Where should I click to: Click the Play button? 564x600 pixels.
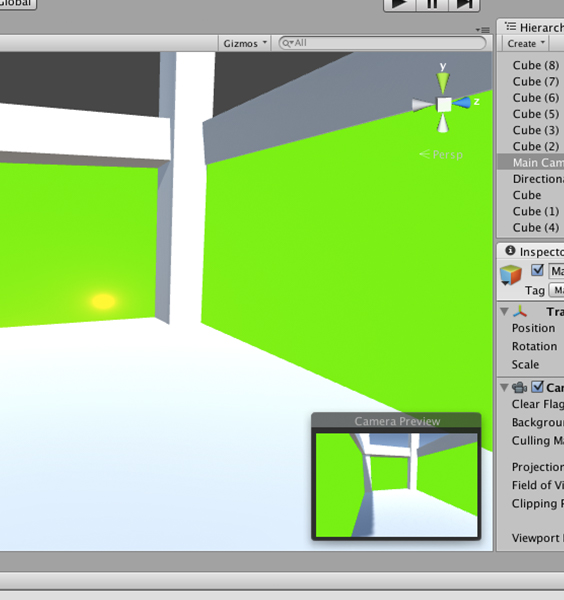400,4
